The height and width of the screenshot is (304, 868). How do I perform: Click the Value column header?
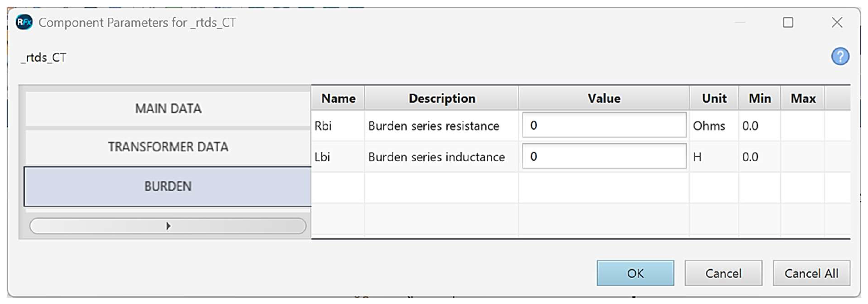click(604, 98)
